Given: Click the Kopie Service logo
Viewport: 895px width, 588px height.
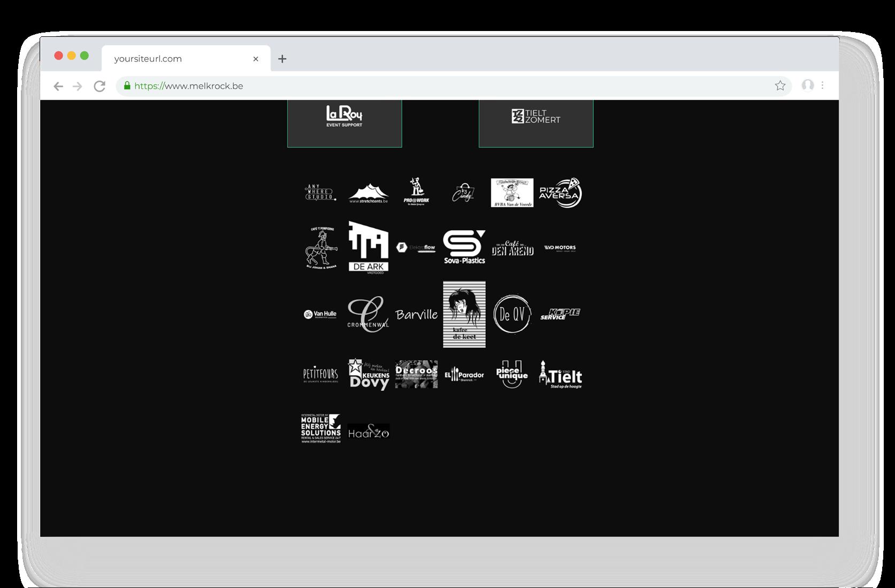Looking at the screenshot, I should click(x=560, y=314).
